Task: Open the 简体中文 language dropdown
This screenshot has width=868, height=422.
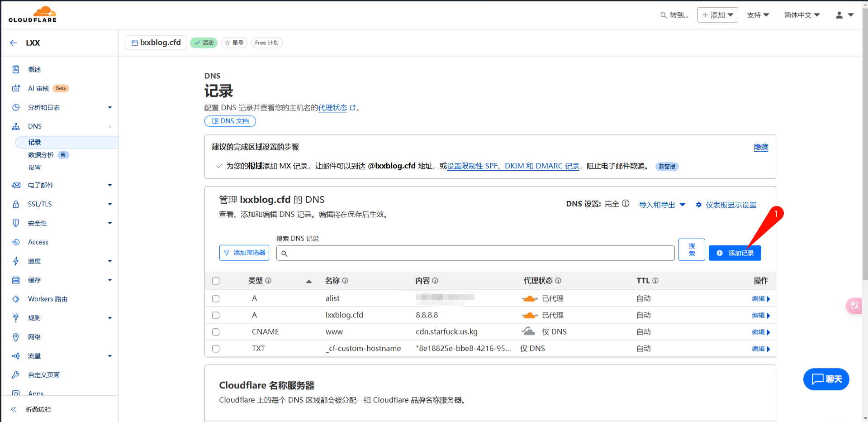Action: click(x=802, y=15)
